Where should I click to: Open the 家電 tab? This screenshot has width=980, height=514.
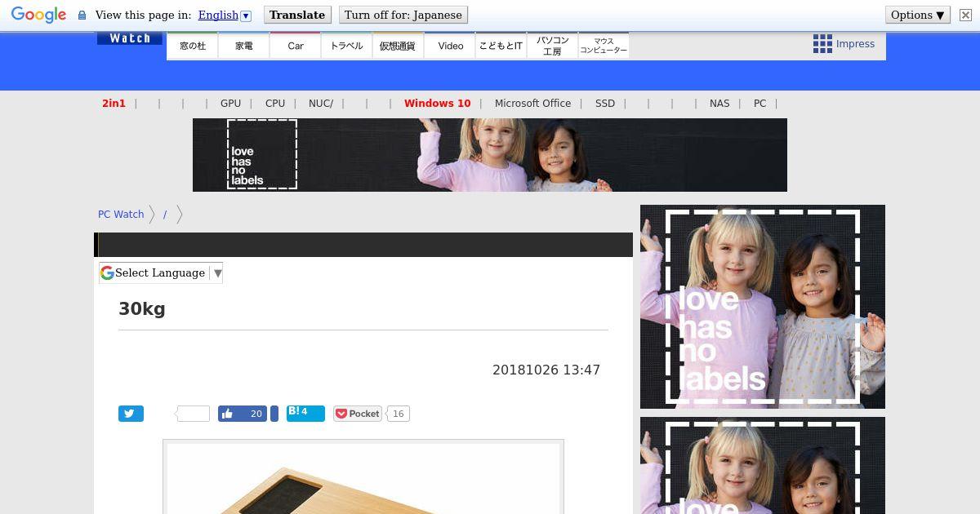(244, 46)
